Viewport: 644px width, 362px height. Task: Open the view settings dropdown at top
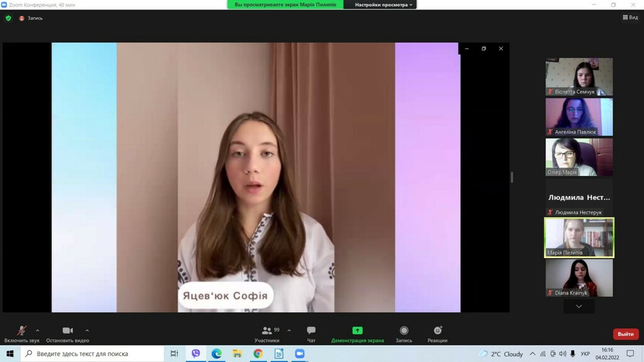(x=384, y=4)
